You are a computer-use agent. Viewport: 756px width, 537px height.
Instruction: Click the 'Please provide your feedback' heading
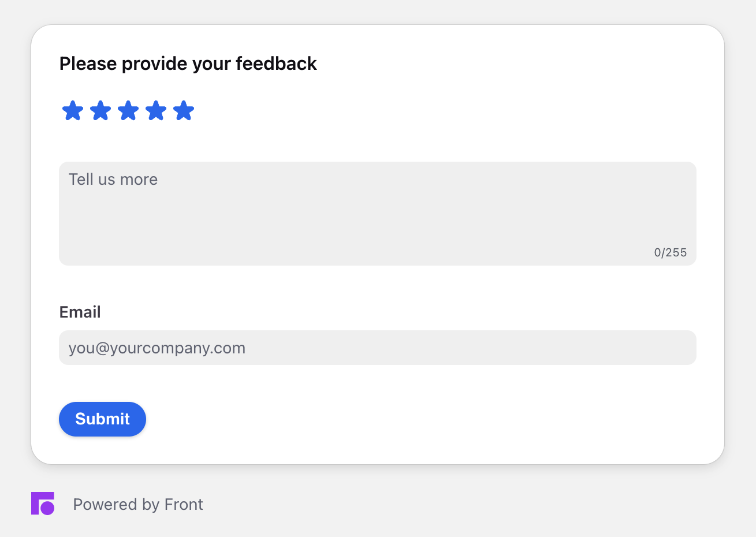(188, 64)
